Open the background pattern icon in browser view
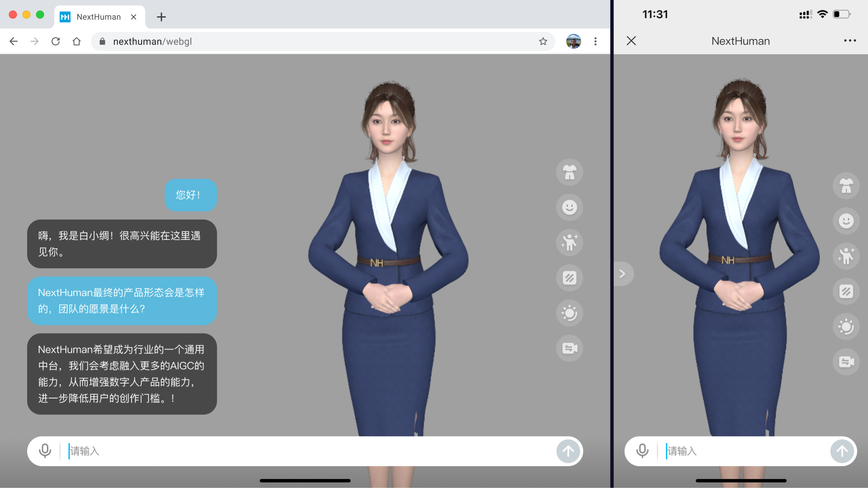 570,278
